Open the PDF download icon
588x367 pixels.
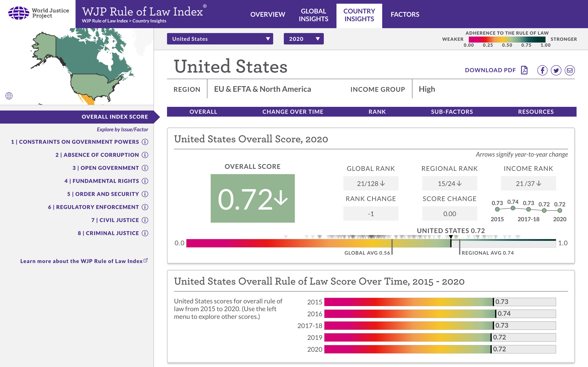[524, 70]
